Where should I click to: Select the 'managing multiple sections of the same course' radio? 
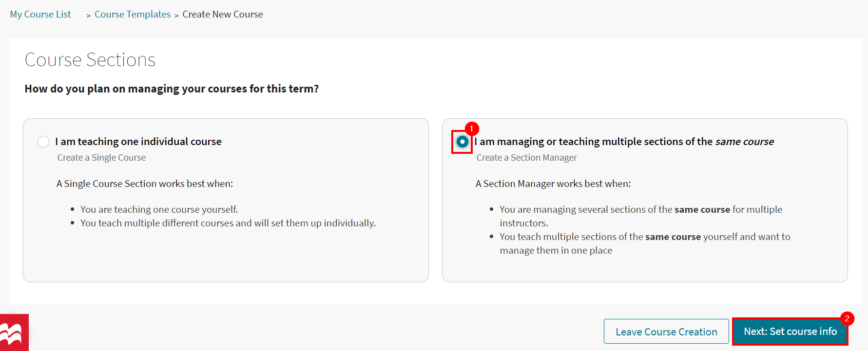[x=461, y=142]
